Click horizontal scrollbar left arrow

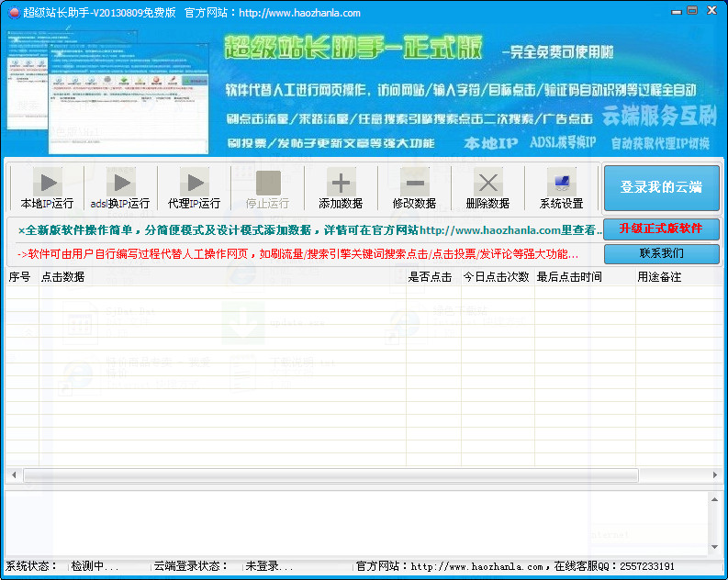pos(14,474)
